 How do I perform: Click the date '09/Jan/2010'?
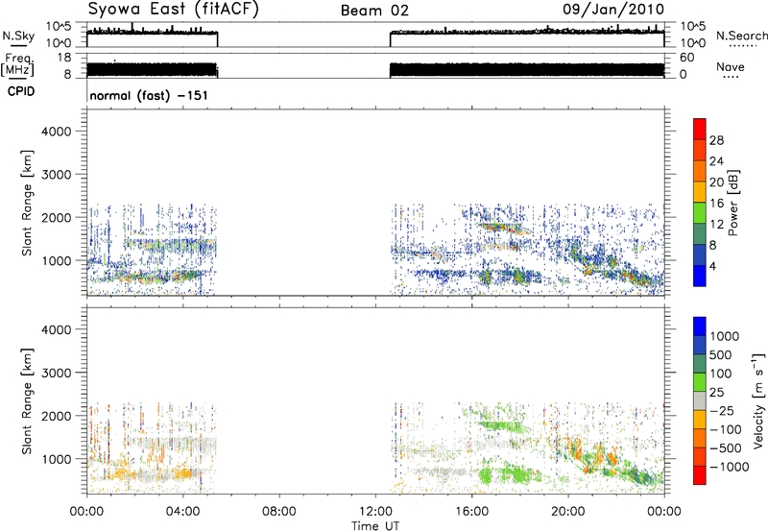tap(613, 10)
